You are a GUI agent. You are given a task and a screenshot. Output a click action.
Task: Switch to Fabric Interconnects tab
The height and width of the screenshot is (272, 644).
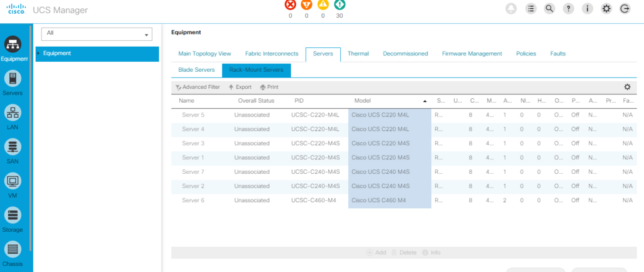pyautogui.click(x=272, y=54)
